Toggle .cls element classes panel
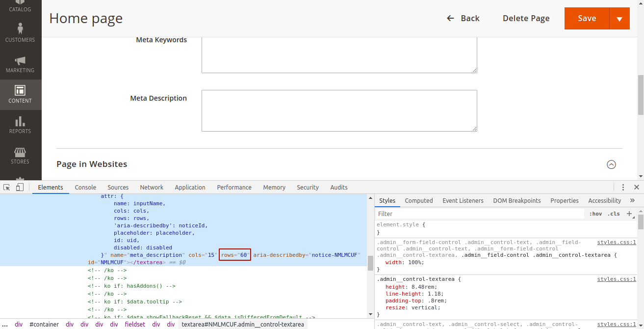644x329 pixels. (614, 214)
